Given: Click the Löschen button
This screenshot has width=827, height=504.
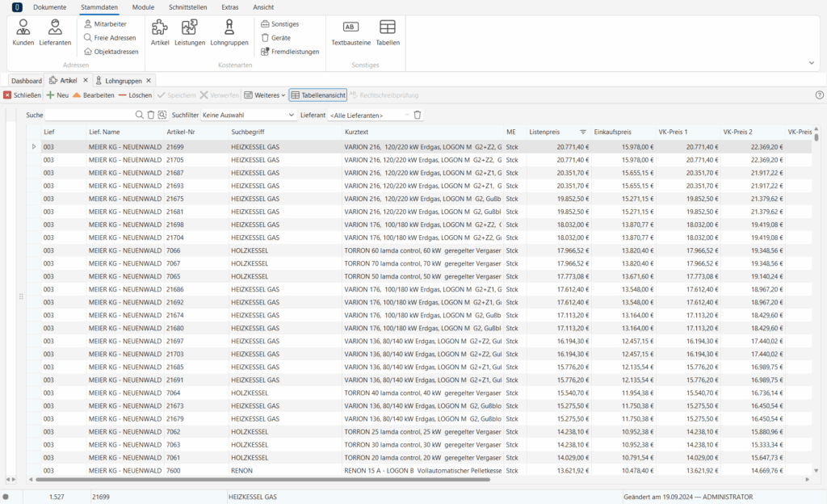Looking at the screenshot, I should point(135,95).
